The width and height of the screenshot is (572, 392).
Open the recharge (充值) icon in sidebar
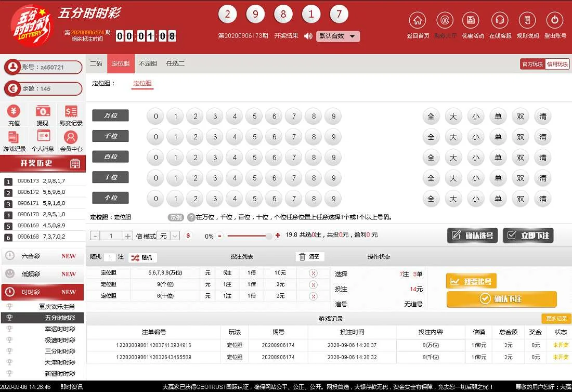point(14,112)
